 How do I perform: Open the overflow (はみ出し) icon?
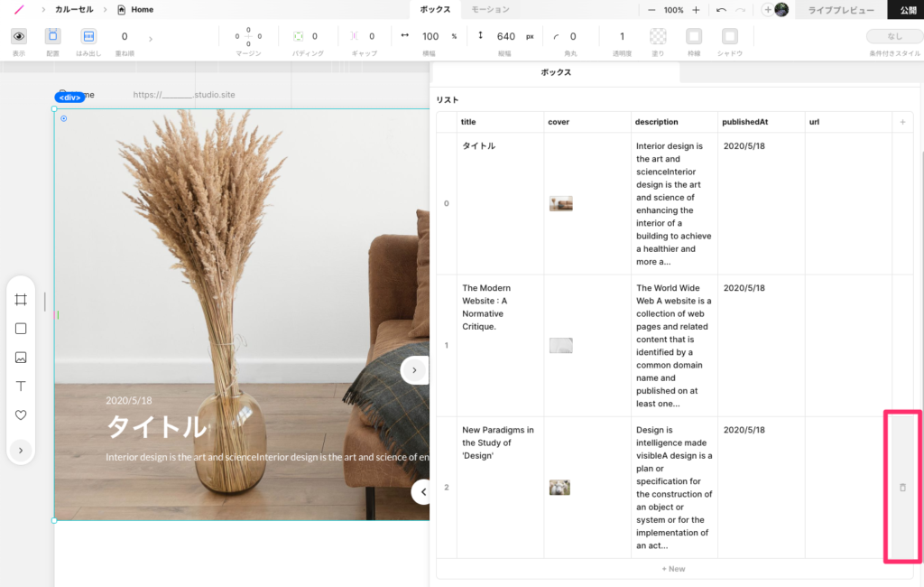88,37
